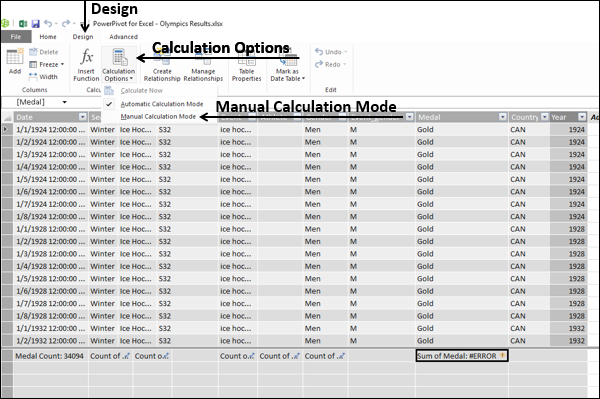Click the Redo button in Edit group

point(330,64)
